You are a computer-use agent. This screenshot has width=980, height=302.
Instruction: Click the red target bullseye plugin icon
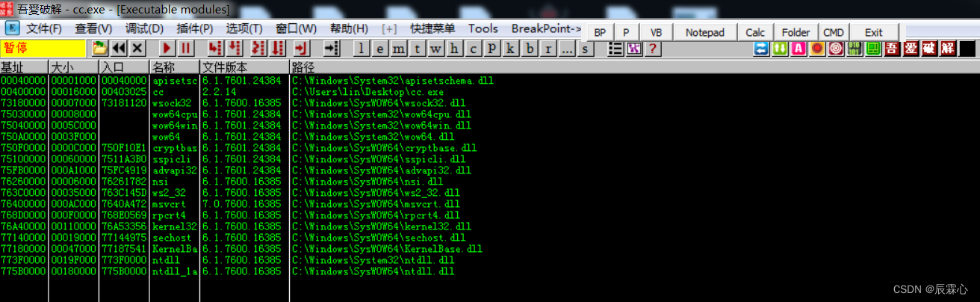[x=836, y=49]
